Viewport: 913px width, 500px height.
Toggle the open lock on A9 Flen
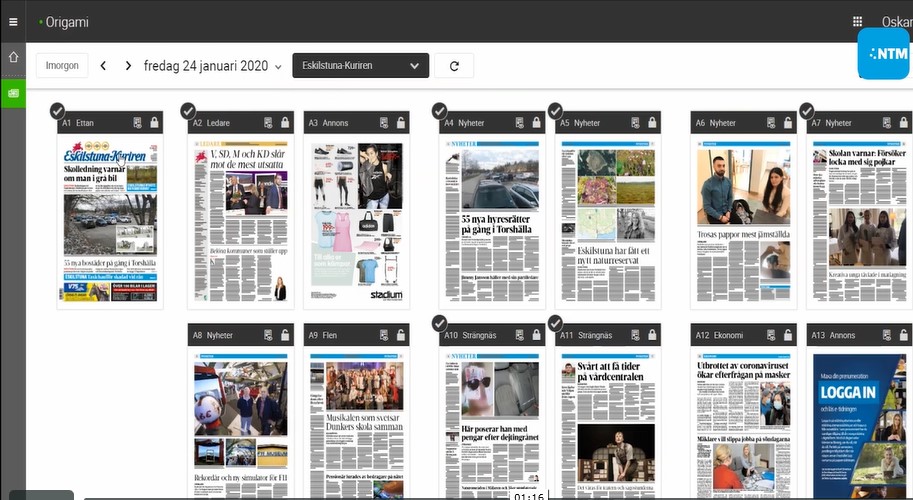point(401,335)
